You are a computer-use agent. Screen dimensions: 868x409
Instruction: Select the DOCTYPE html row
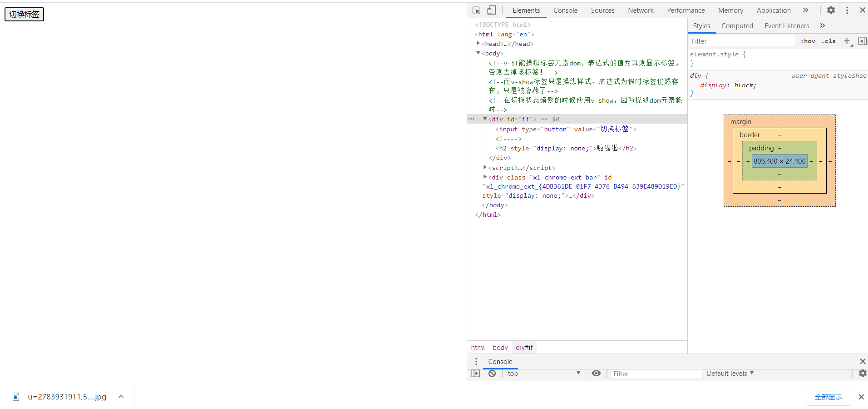click(x=503, y=25)
